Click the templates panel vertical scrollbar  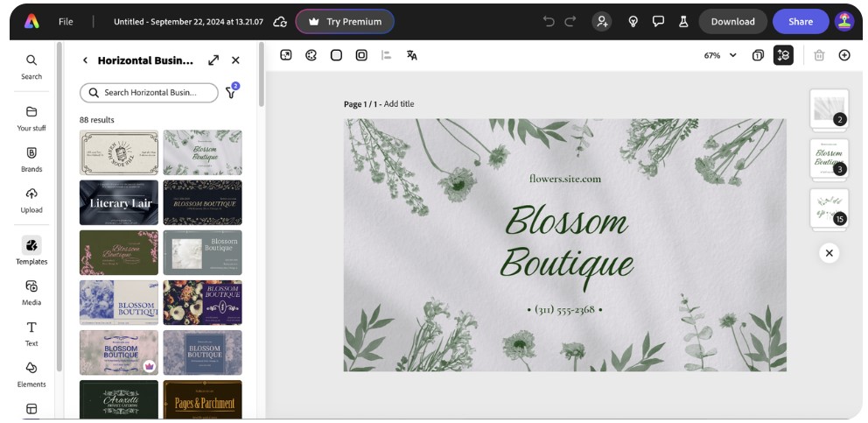(x=262, y=74)
